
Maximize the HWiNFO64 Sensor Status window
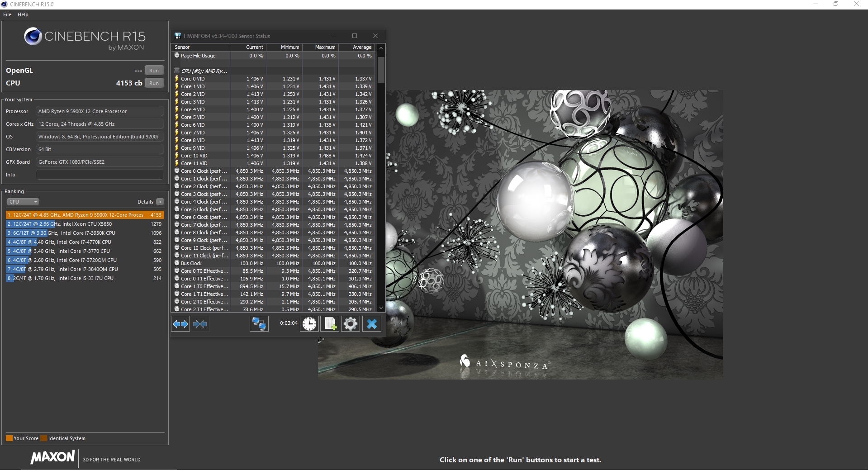[x=355, y=36]
